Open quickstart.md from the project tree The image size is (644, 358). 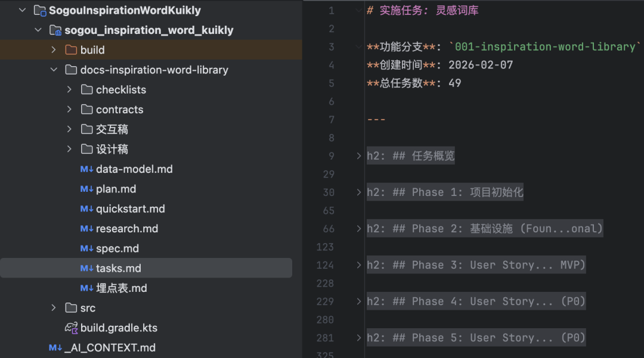[x=130, y=208]
